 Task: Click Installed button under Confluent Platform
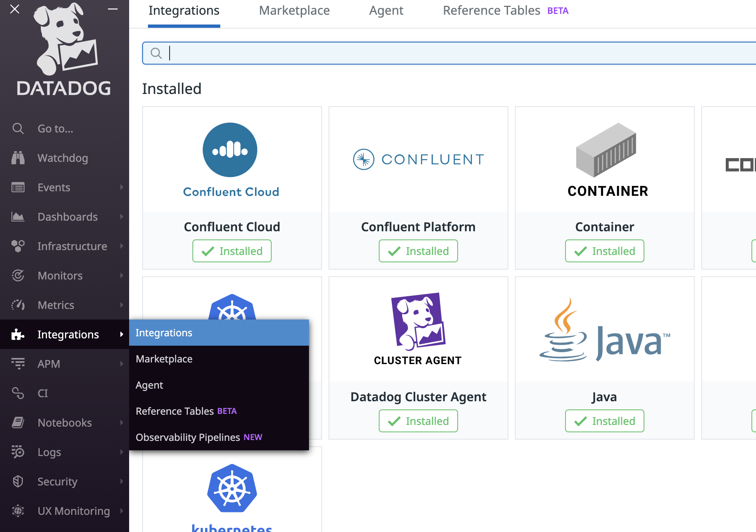(418, 251)
